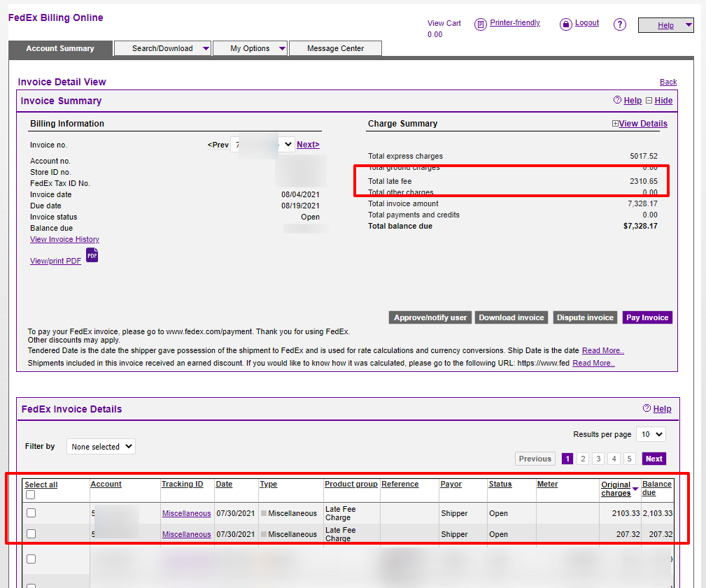
Task: Click the question mark help icon in header
Action: [x=619, y=24]
